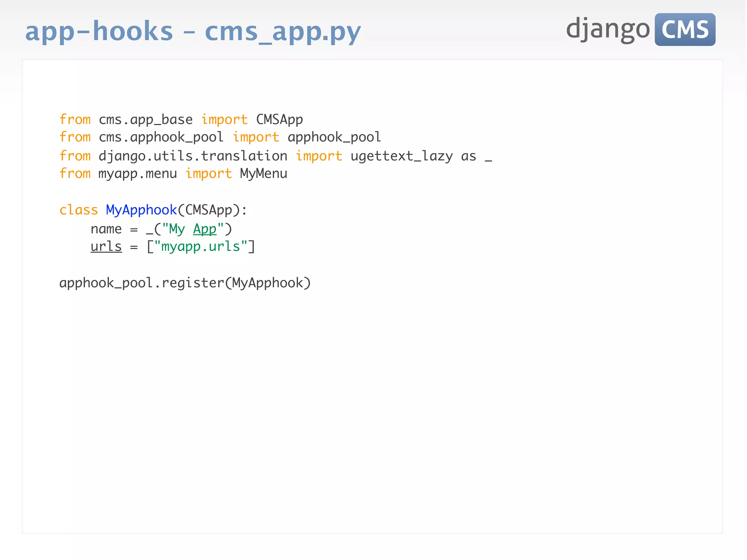Image resolution: width=747 pixels, height=560 pixels.
Task: Click the line 'from myapp.menu import MyMenu'
Action: coord(173,174)
